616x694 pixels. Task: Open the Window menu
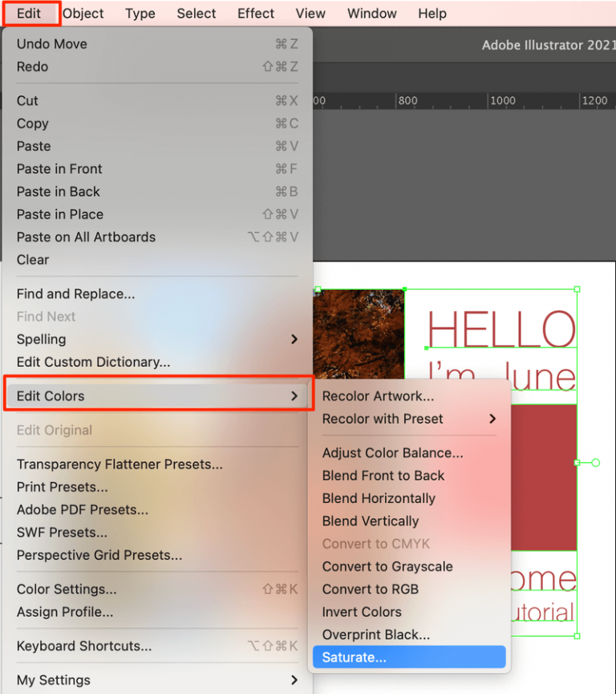pos(371,14)
